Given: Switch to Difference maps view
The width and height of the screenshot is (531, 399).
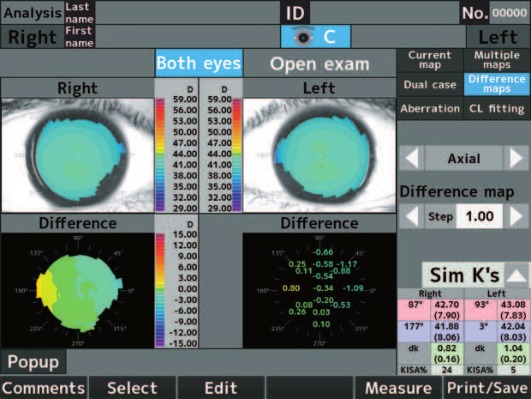Looking at the screenshot, I should point(497,84).
